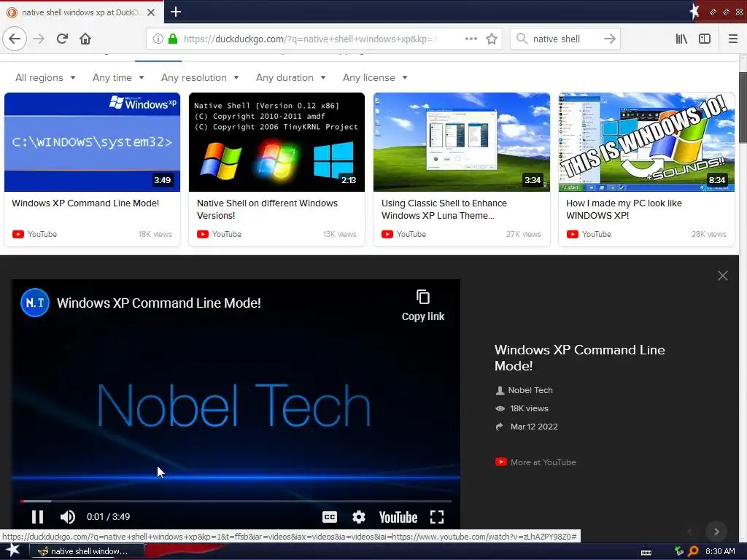
Task: Seek on the video progress bar
Action: 236,501
